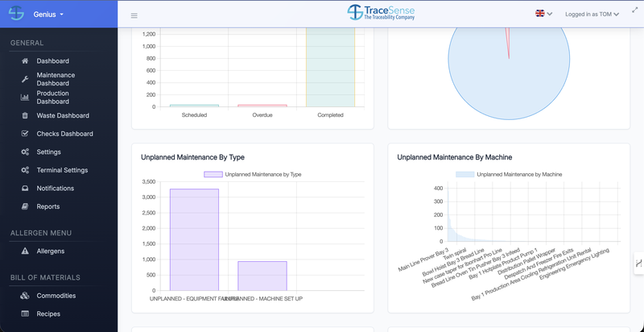Image resolution: width=644 pixels, height=332 pixels.
Task: Toggle the Unplanned Maintenance by Type legend
Action: [x=253, y=174]
